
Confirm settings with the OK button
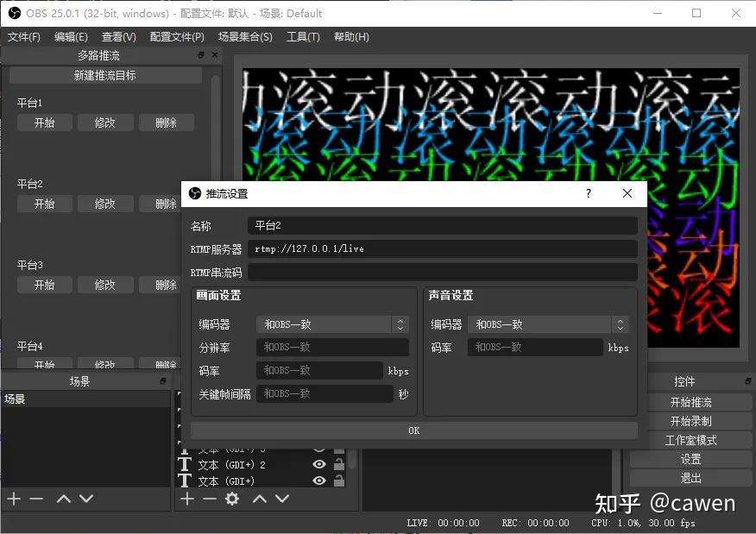pyautogui.click(x=413, y=430)
